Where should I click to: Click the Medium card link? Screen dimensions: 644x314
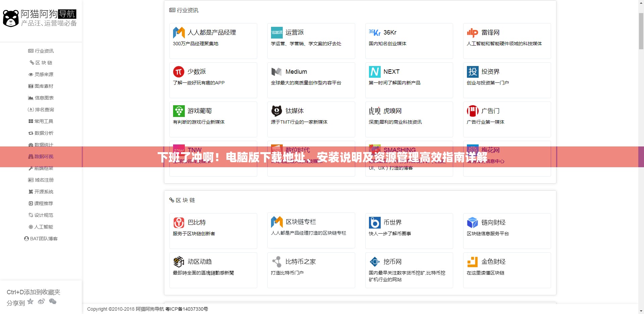(x=311, y=80)
